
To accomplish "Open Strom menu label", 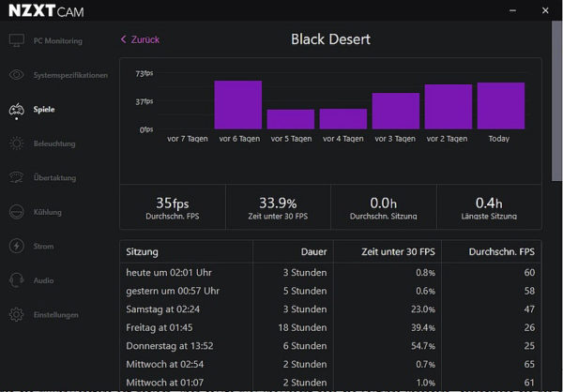I will coord(43,247).
